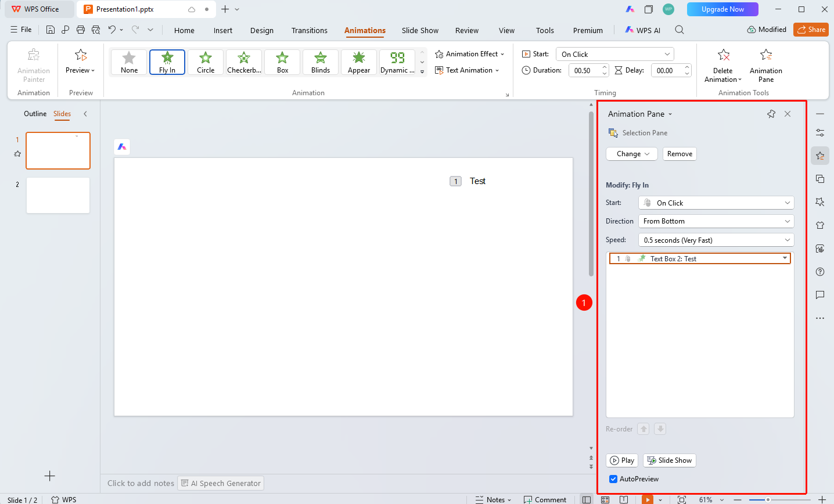This screenshot has height=504, width=834.
Task: Open the Selection Pane link
Action: (x=638, y=133)
